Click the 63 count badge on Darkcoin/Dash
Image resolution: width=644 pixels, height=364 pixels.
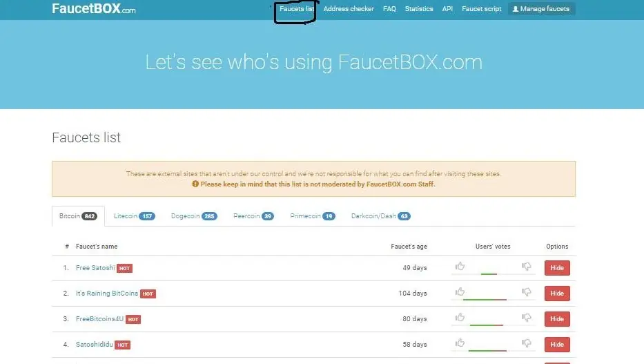click(404, 216)
